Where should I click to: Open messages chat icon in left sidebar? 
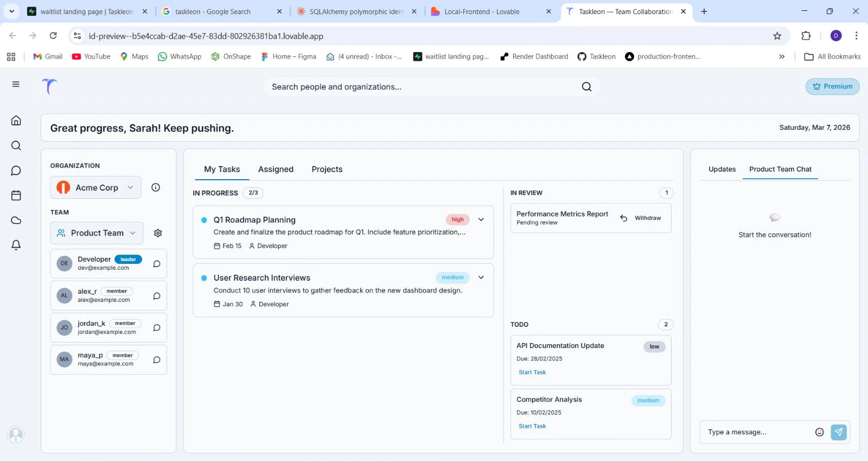[x=16, y=170]
